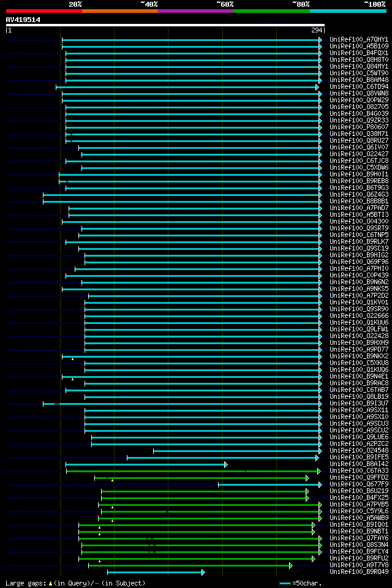Select label UniRef100_O24548
The width and height of the screenshot is (392, 588).
(359, 451)
